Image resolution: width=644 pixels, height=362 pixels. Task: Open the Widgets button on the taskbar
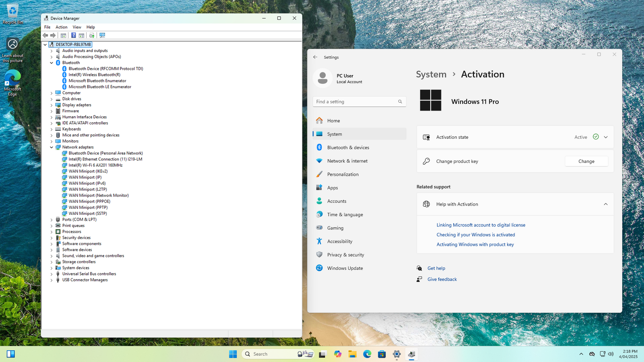(x=11, y=354)
